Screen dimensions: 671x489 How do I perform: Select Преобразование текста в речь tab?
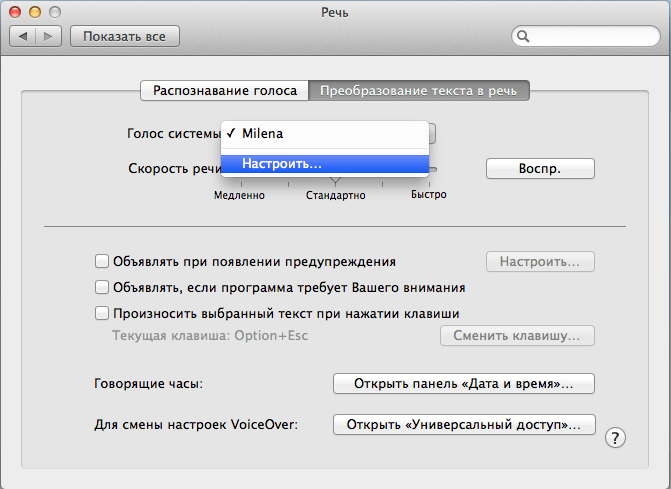tap(419, 91)
